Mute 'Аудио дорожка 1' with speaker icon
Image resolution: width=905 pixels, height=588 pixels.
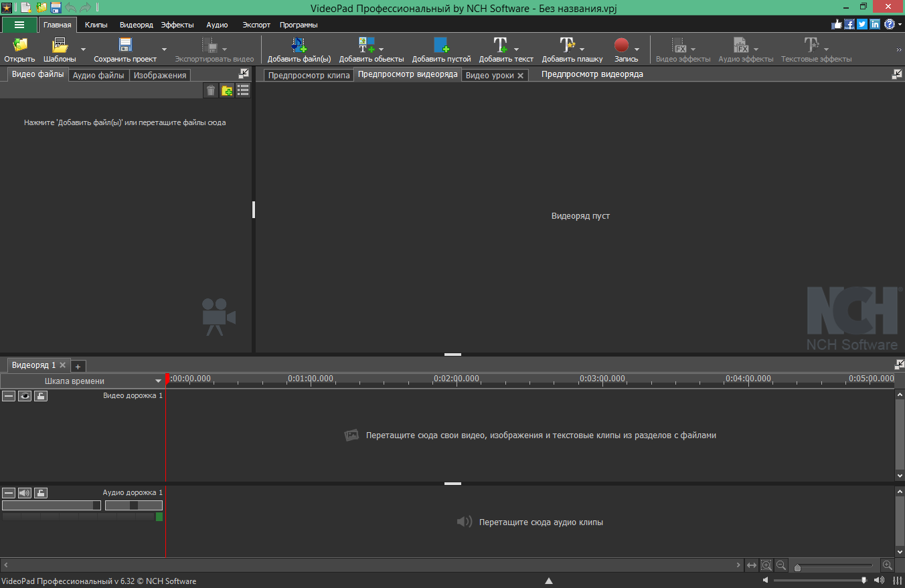pyautogui.click(x=24, y=492)
